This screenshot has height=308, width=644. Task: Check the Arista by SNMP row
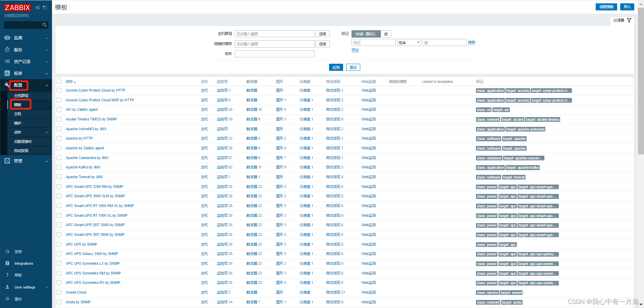pyautogui.click(x=59, y=302)
